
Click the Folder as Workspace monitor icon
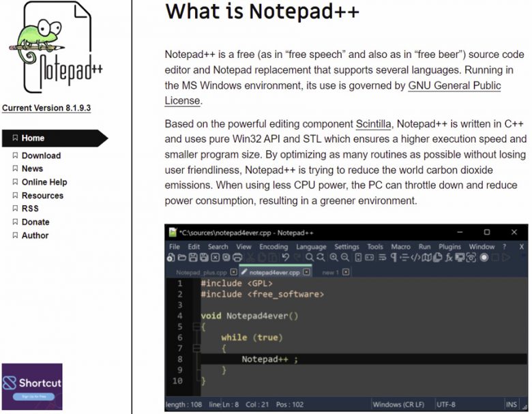coord(460,257)
